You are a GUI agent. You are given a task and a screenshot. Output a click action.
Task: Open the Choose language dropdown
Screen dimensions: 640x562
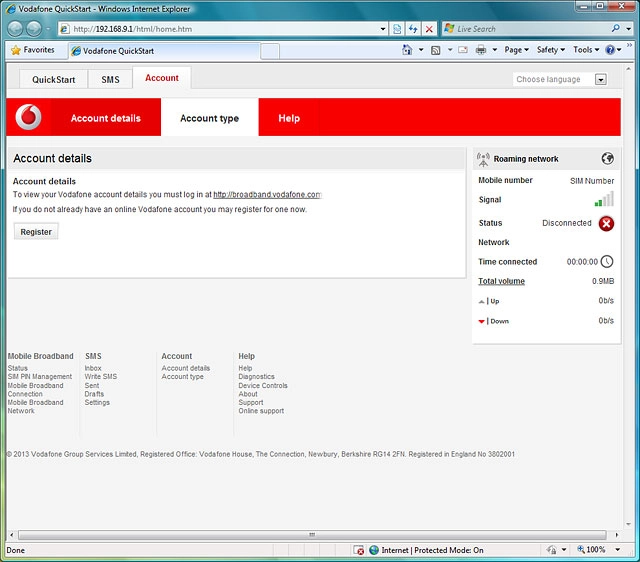(600, 80)
